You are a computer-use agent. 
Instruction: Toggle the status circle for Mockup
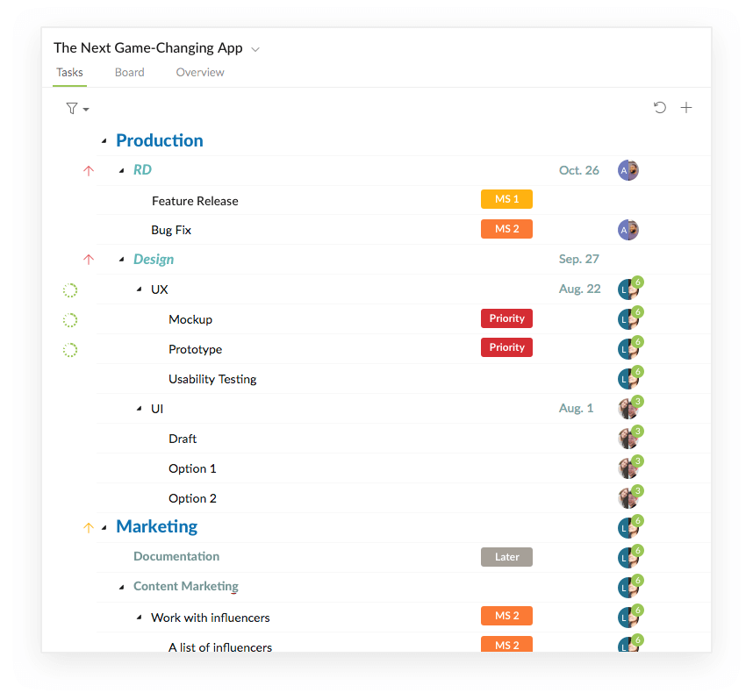click(70, 320)
